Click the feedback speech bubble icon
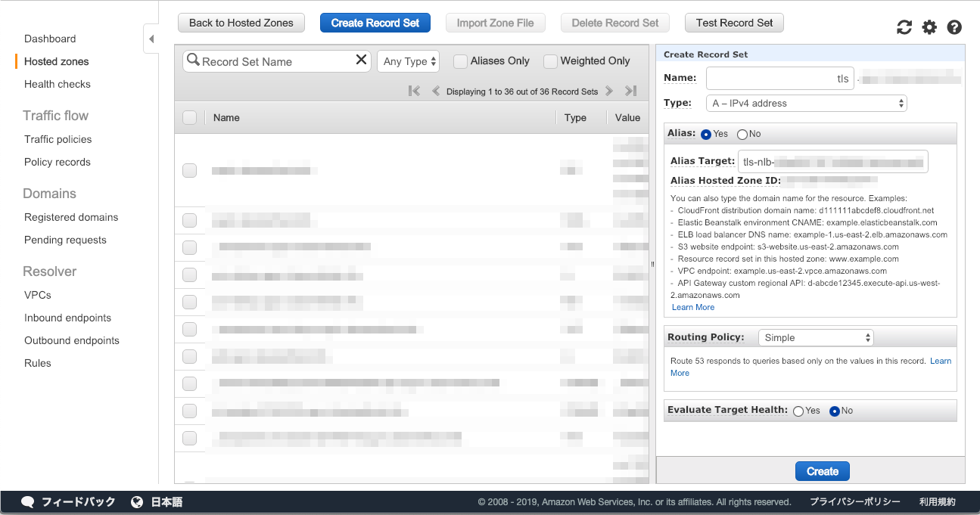 [28, 501]
